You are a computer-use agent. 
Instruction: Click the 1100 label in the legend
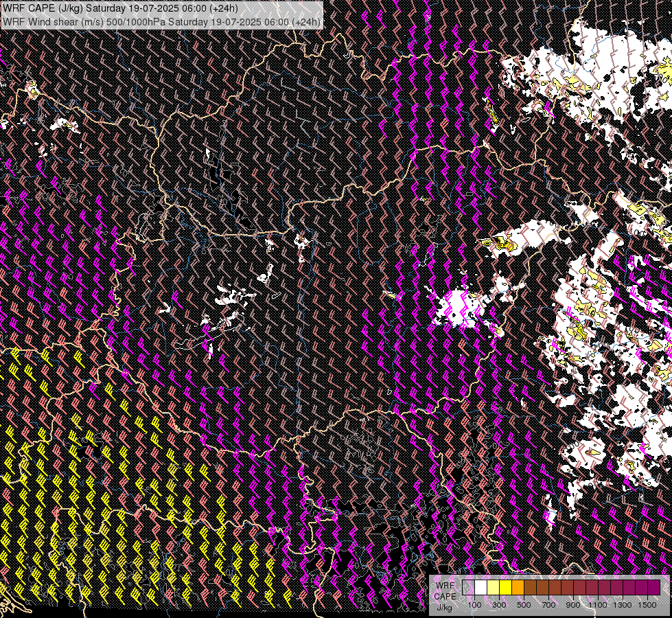point(598,605)
